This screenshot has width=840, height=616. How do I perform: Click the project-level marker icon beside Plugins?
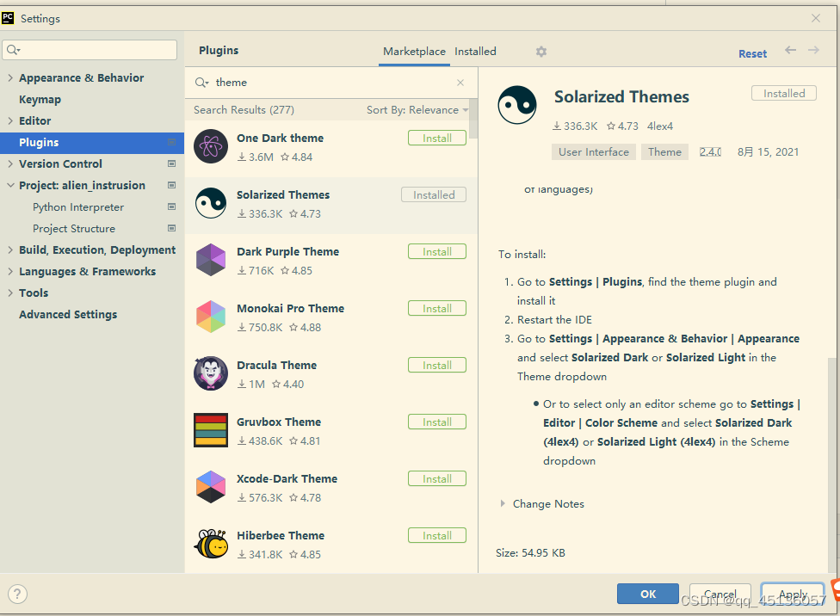tap(171, 142)
